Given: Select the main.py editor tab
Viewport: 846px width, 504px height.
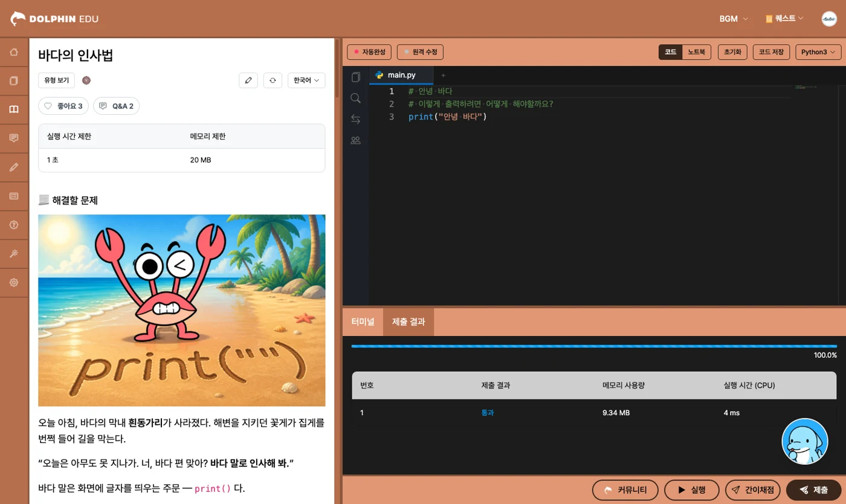Looking at the screenshot, I should pyautogui.click(x=401, y=75).
